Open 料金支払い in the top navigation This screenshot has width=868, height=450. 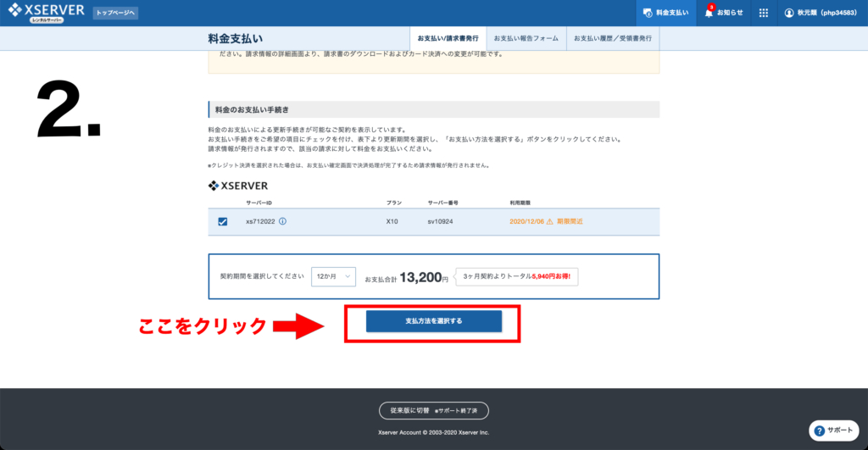tap(666, 13)
